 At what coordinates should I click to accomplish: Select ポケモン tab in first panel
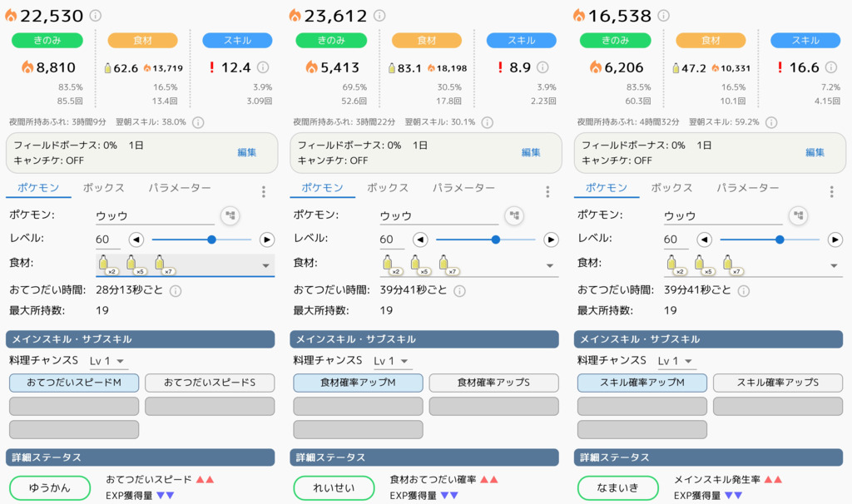pyautogui.click(x=38, y=188)
